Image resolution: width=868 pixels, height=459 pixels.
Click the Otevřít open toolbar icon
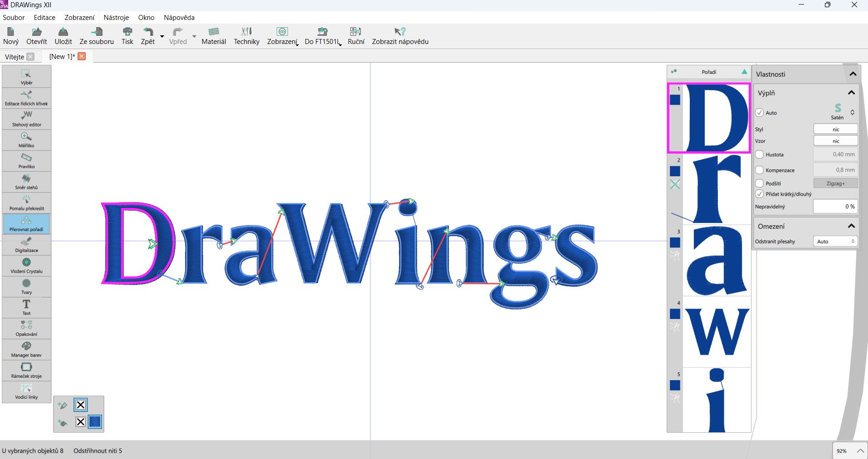pos(37,36)
